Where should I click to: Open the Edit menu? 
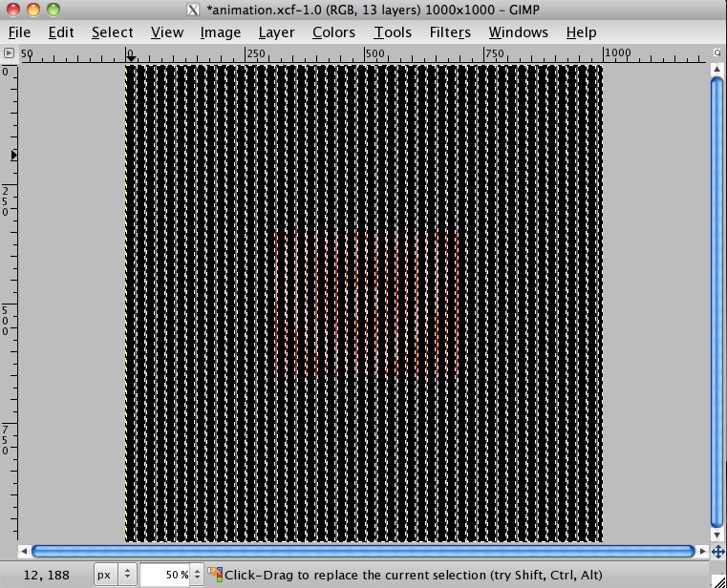61,32
